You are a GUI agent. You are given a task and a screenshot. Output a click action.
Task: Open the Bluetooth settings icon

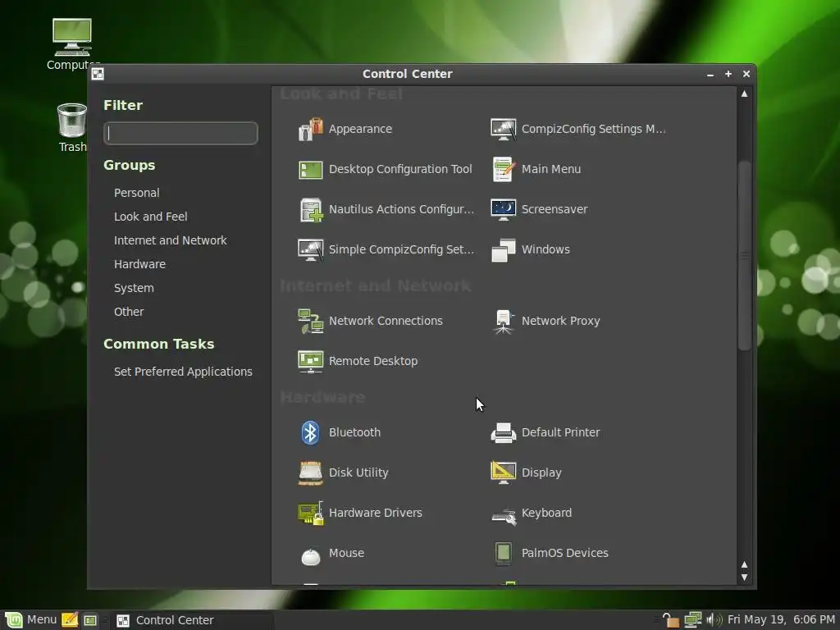311,432
